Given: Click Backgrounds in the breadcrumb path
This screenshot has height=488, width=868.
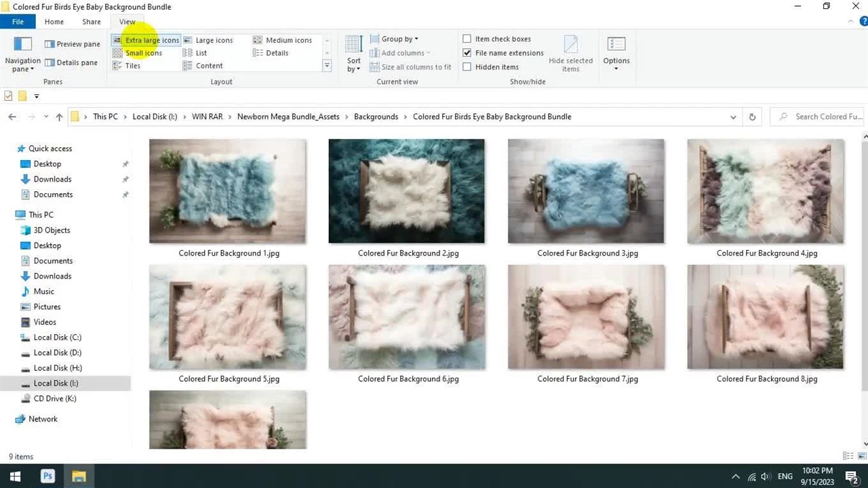Looking at the screenshot, I should coord(376,117).
